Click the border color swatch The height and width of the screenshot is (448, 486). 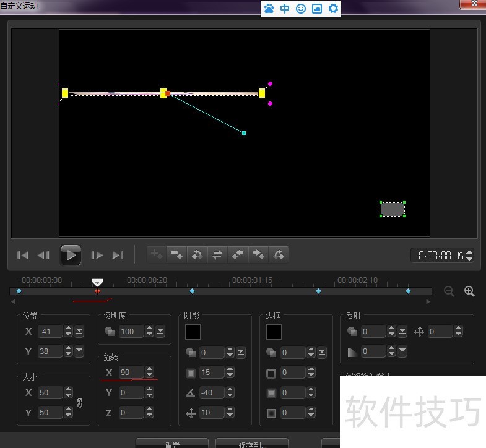click(274, 332)
